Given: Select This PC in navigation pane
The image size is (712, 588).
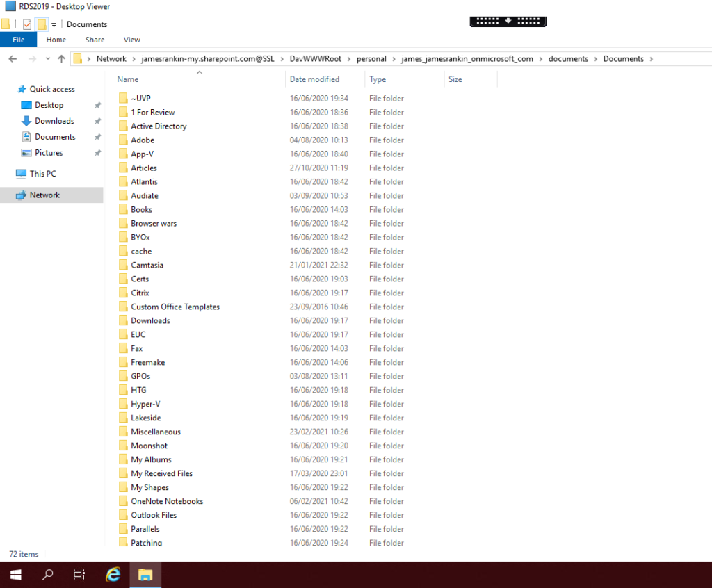Looking at the screenshot, I should tap(42, 174).
